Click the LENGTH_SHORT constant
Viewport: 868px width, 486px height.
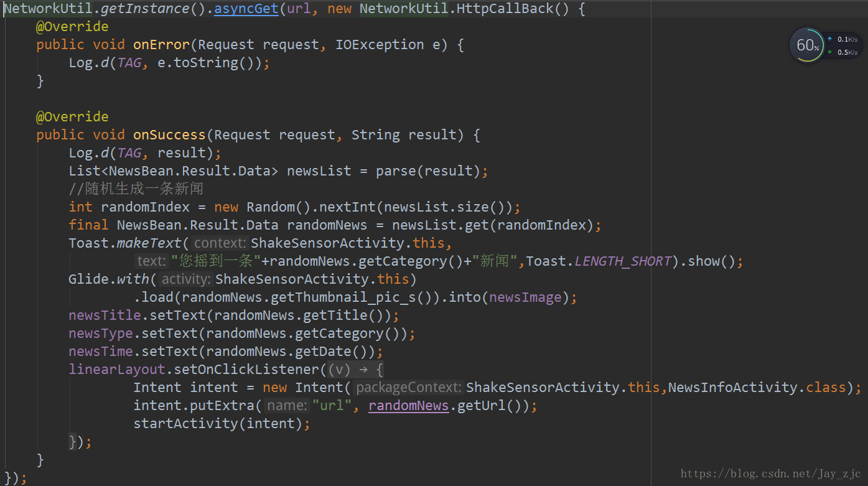pos(623,261)
